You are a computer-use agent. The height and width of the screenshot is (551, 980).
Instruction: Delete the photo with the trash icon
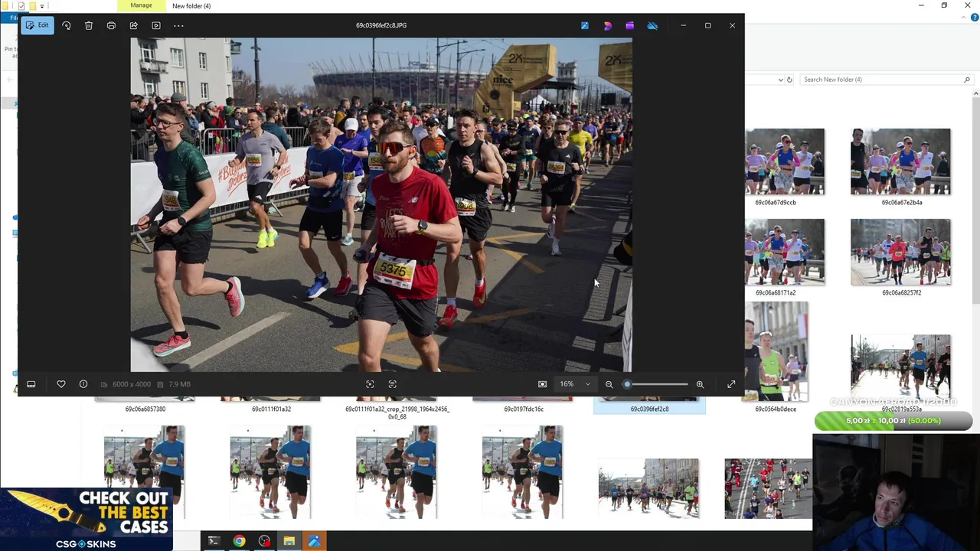(x=89, y=25)
